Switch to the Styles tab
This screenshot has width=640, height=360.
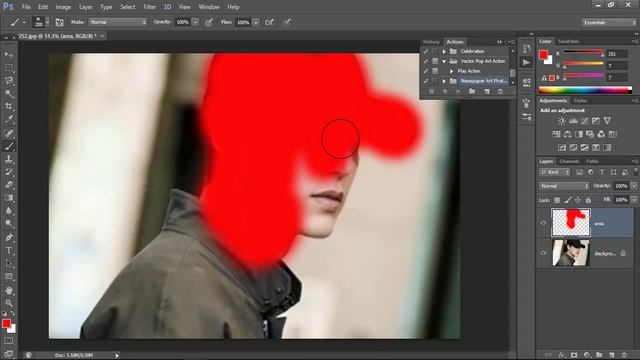coord(580,100)
